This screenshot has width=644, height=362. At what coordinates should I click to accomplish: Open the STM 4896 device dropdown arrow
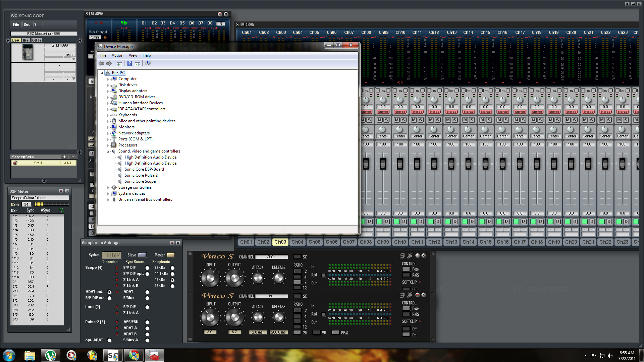(74, 59)
